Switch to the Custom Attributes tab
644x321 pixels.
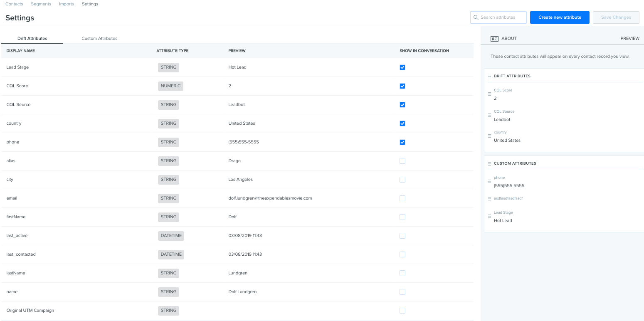click(x=99, y=39)
